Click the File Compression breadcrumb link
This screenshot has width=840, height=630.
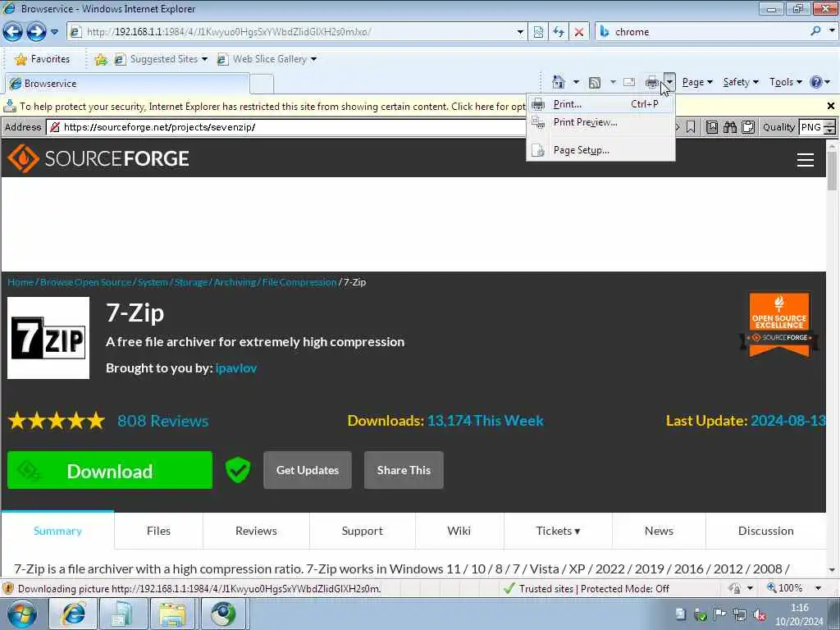(x=299, y=282)
